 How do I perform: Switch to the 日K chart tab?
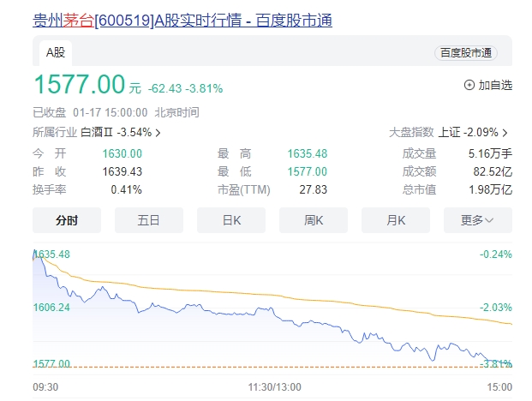[231, 220]
